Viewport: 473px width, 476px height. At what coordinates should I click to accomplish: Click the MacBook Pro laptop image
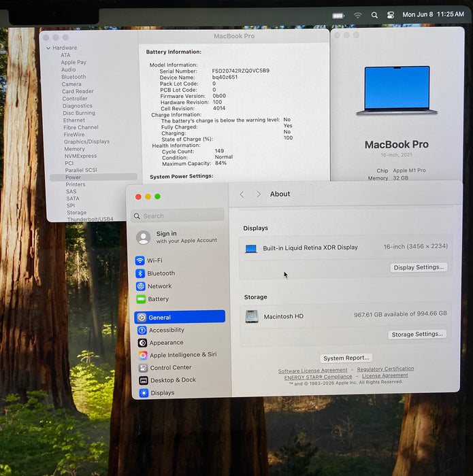[397, 90]
